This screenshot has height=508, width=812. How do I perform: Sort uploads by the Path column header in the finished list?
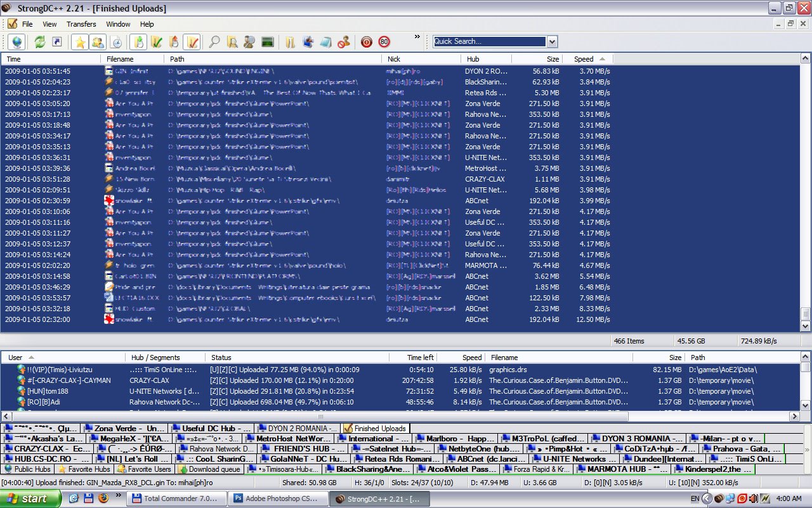pos(273,59)
